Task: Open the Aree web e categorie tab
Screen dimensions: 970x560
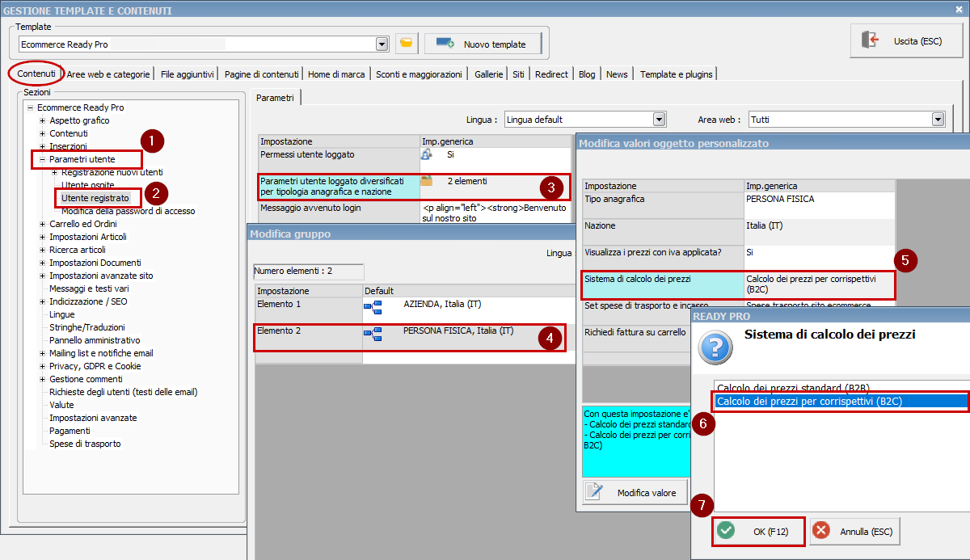Action: click(108, 74)
